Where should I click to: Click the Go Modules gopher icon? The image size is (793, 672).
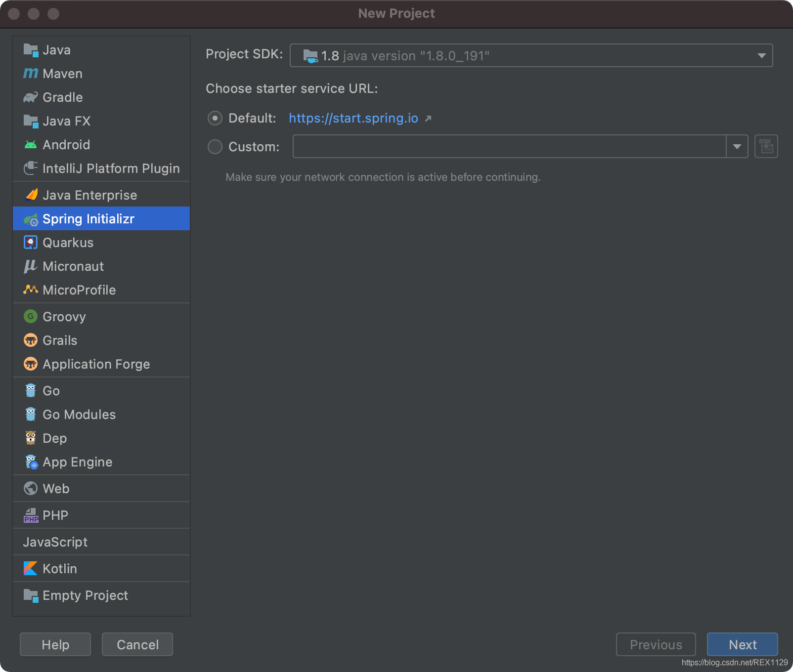point(31,414)
